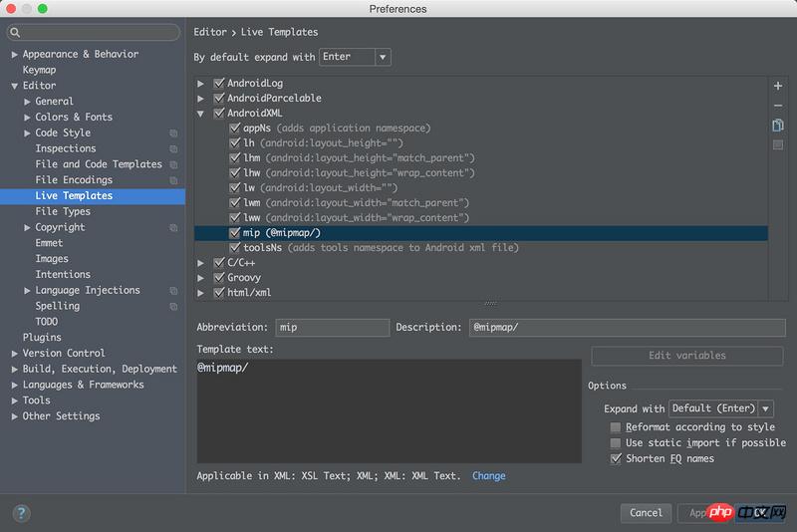
Task: Click the plus icon to add template
Action: (x=778, y=87)
